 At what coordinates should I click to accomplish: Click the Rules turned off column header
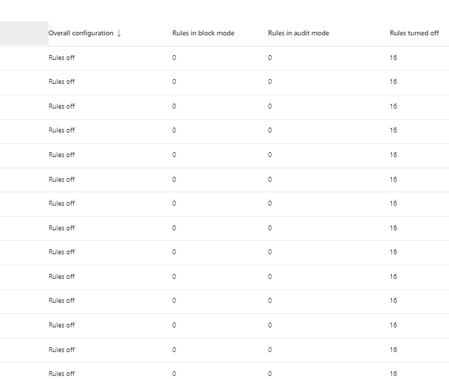click(x=414, y=33)
